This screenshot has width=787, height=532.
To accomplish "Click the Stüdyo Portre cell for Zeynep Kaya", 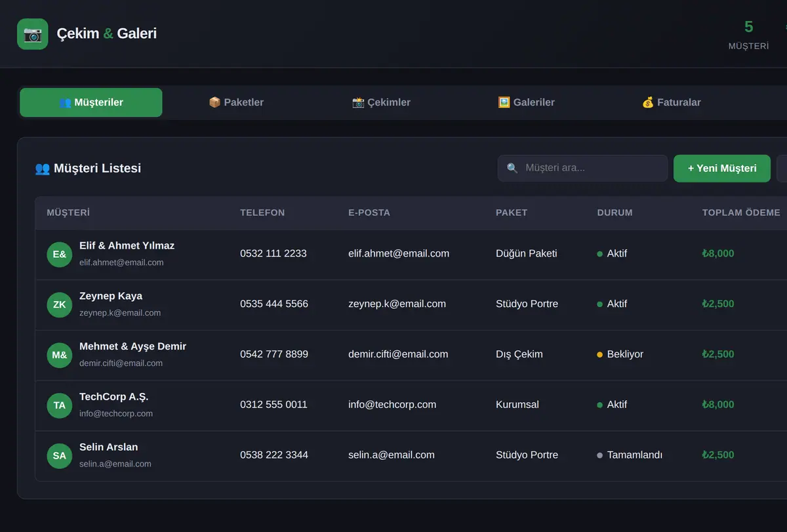I will pyautogui.click(x=527, y=304).
